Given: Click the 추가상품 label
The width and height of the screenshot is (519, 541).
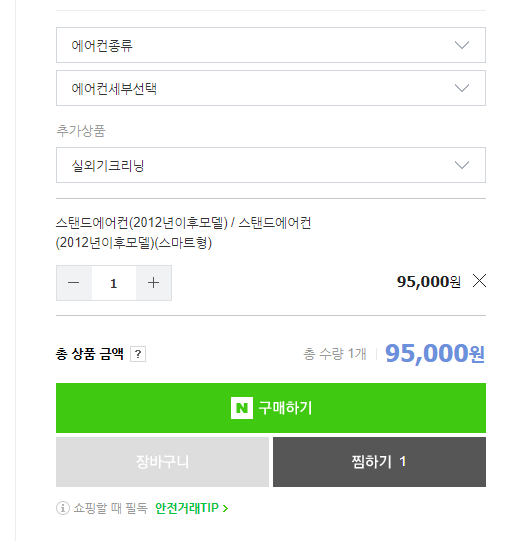Looking at the screenshot, I should (x=81, y=131).
